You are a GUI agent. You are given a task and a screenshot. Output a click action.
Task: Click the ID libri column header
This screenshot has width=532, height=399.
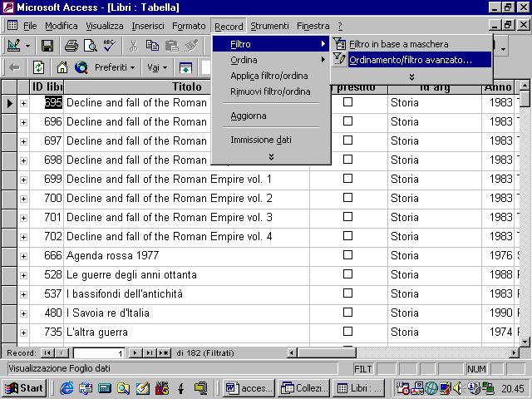pos(47,86)
